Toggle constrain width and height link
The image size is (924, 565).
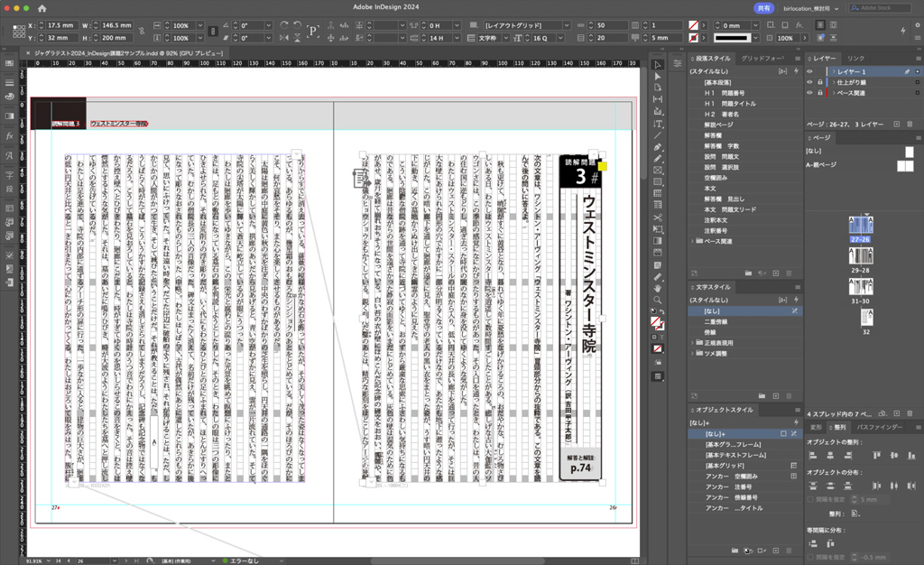(x=142, y=32)
